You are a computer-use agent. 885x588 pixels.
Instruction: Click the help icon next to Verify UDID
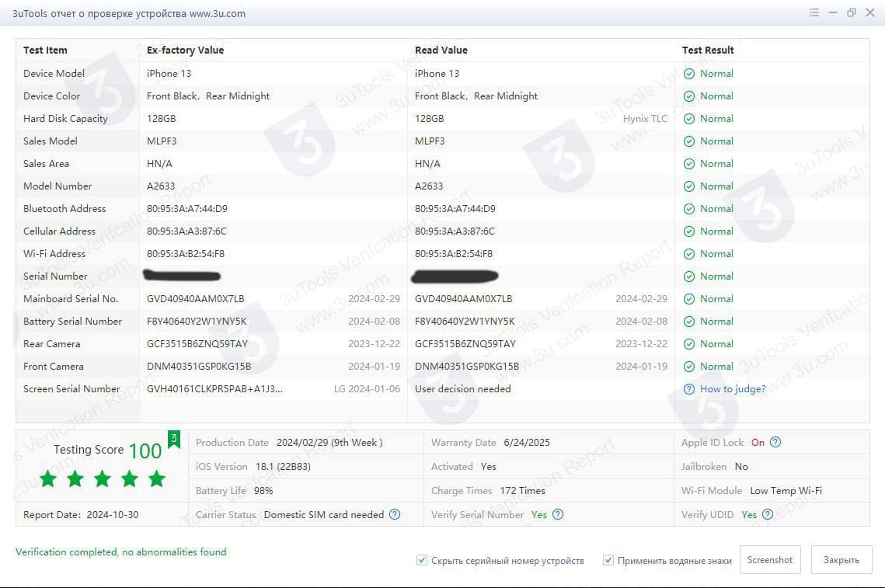[x=768, y=515]
